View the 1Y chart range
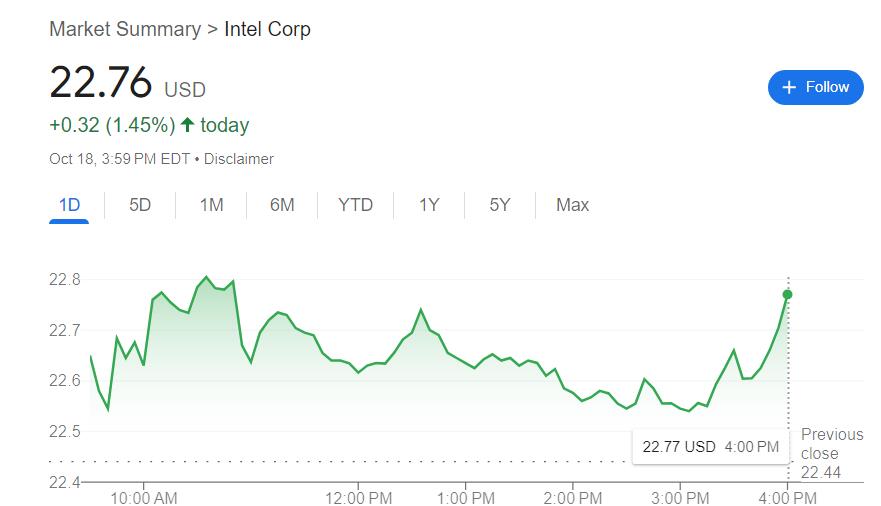 click(429, 205)
